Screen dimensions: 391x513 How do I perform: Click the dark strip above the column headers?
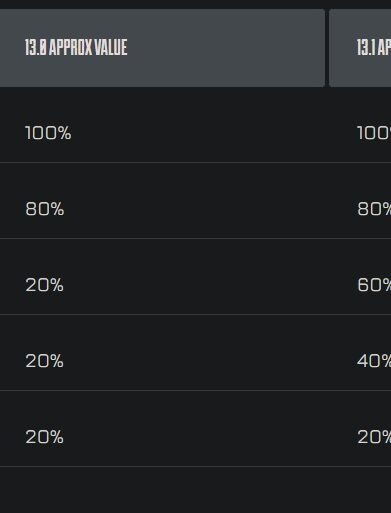tap(195, 4)
